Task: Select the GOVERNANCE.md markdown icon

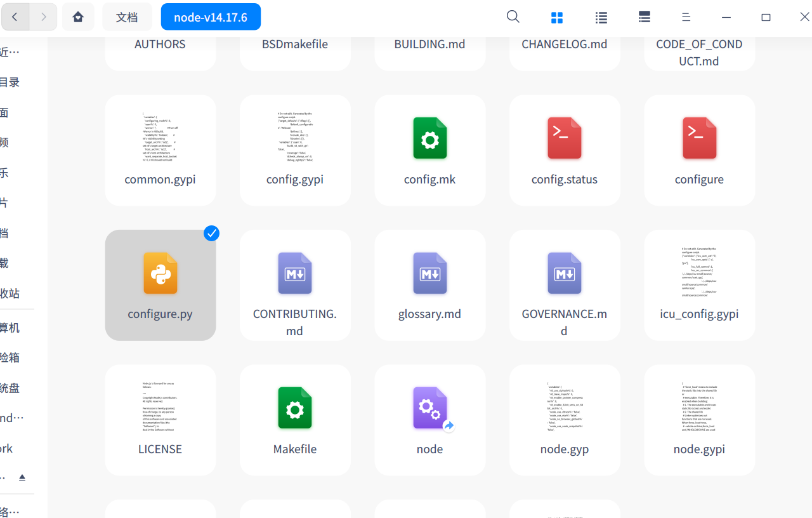Action: (x=565, y=273)
